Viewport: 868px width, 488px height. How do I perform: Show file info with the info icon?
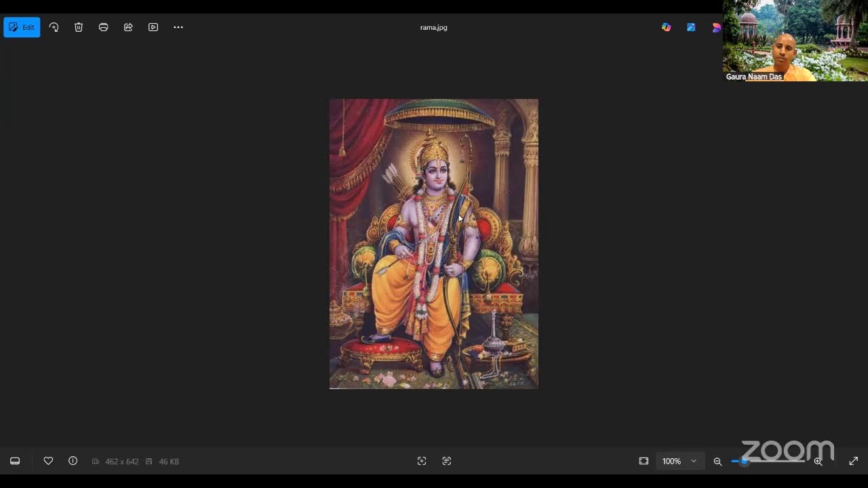[73, 461]
